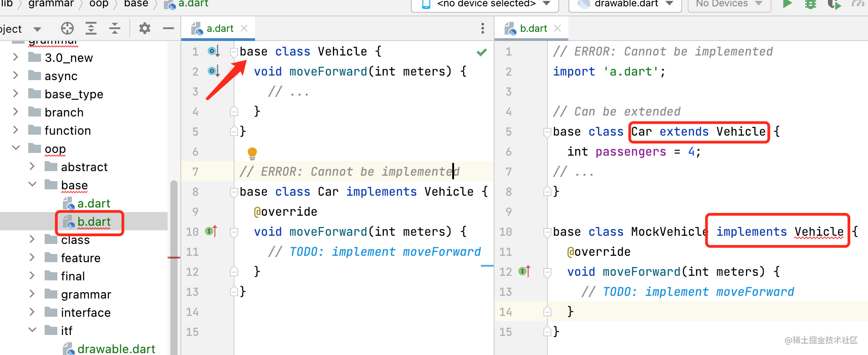Select a.dart in the project tree
868x355 pixels.
[x=94, y=203]
